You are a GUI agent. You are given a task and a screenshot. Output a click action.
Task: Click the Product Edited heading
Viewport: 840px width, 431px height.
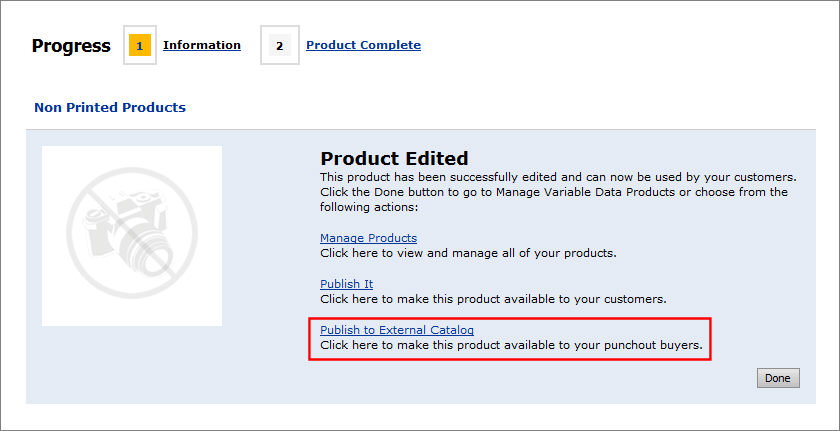pos(394,158)
